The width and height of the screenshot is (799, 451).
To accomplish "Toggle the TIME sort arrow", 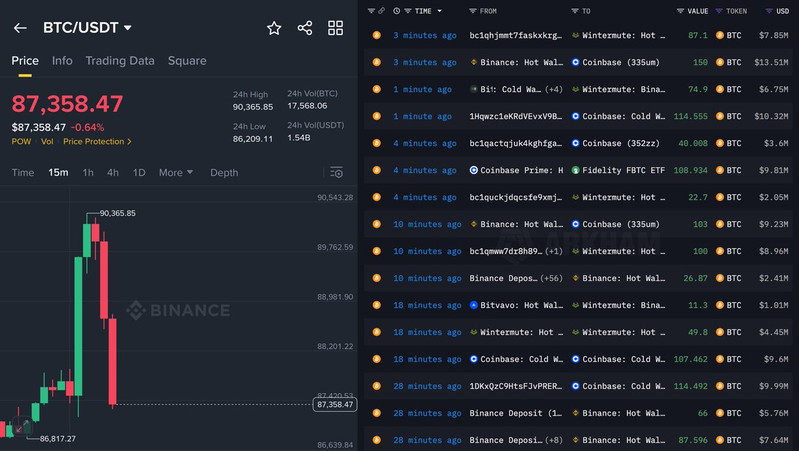I will [x=439, y=11].
